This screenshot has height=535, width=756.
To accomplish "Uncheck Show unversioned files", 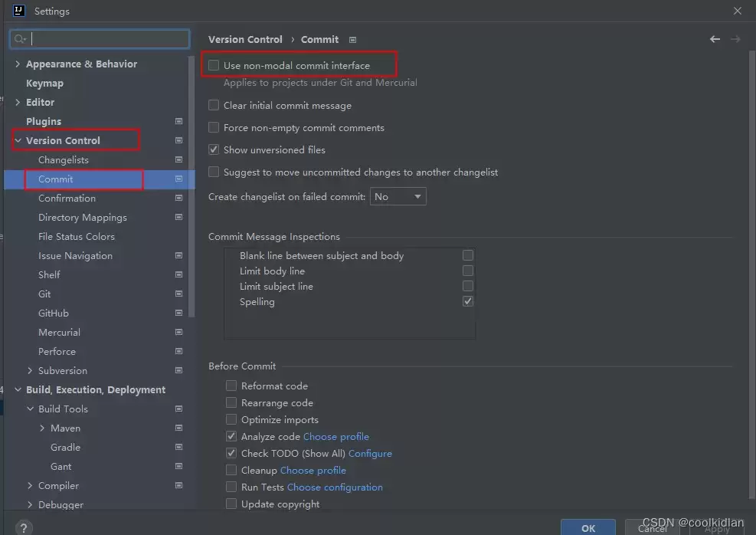I will [x=214, y=149].
